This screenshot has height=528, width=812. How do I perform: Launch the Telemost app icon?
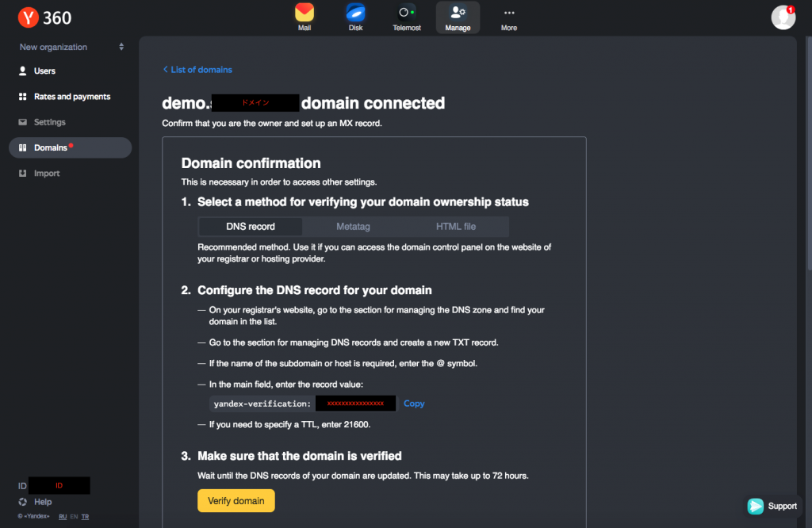(x=407, y=13)
